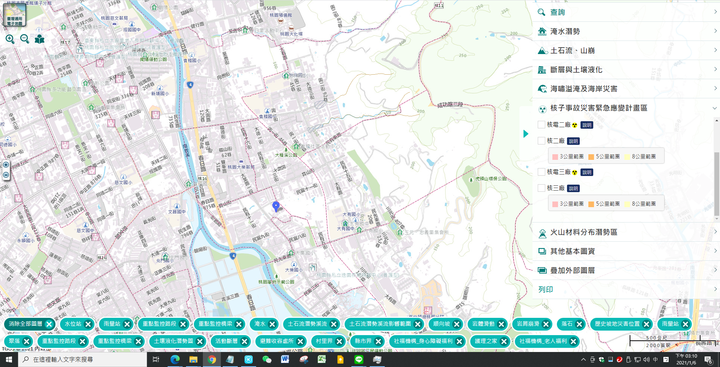The image size is (720, 367).
Task: Click the taskbar search input field
Action: click(x=83, y=360)
